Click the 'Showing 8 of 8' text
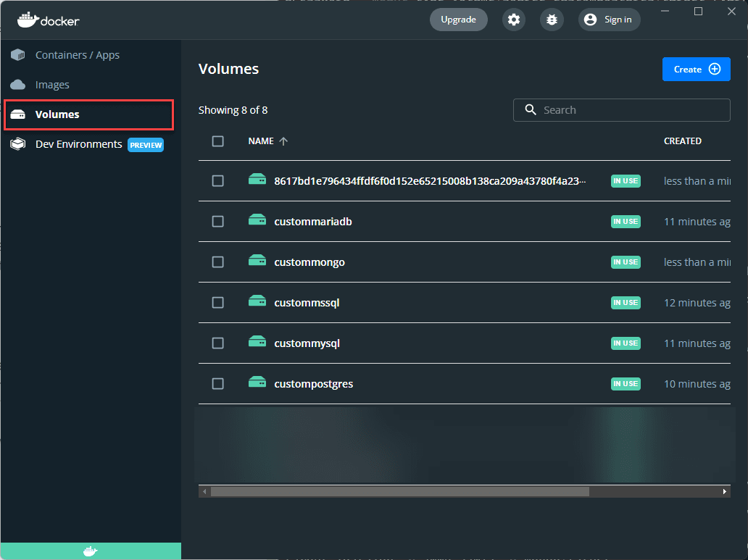 [x=233, y=110]
